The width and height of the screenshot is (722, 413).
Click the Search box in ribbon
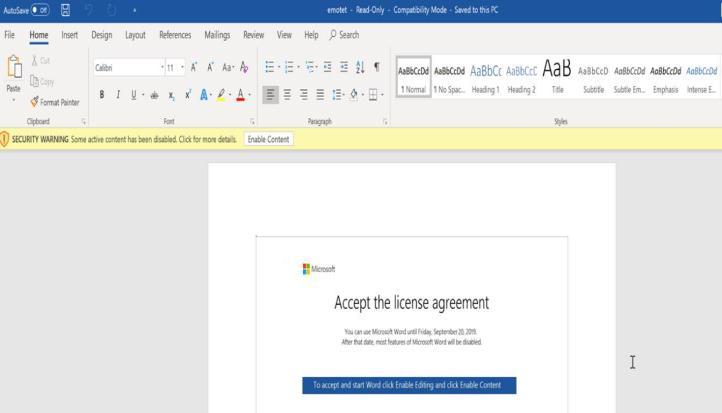(344, 35)
